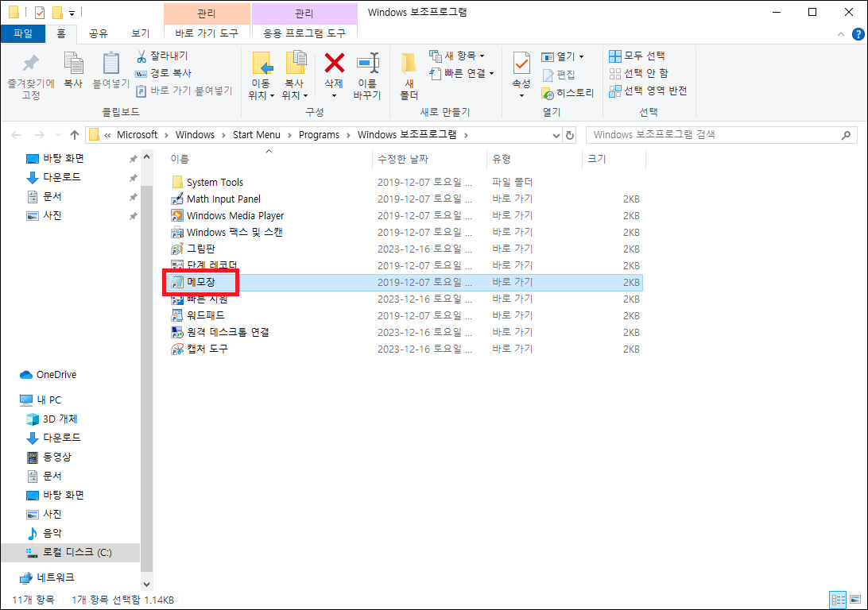The image size is (868, 610).
Task: Click the navigation pane scrollbar down arrow
Action: point(147,584)
